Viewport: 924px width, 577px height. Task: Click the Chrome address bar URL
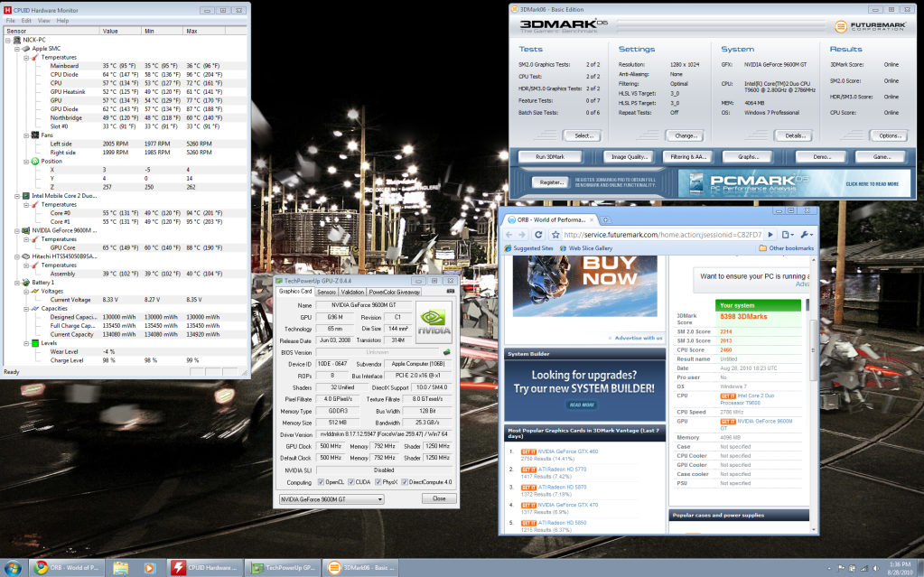(x=662, y=235)
